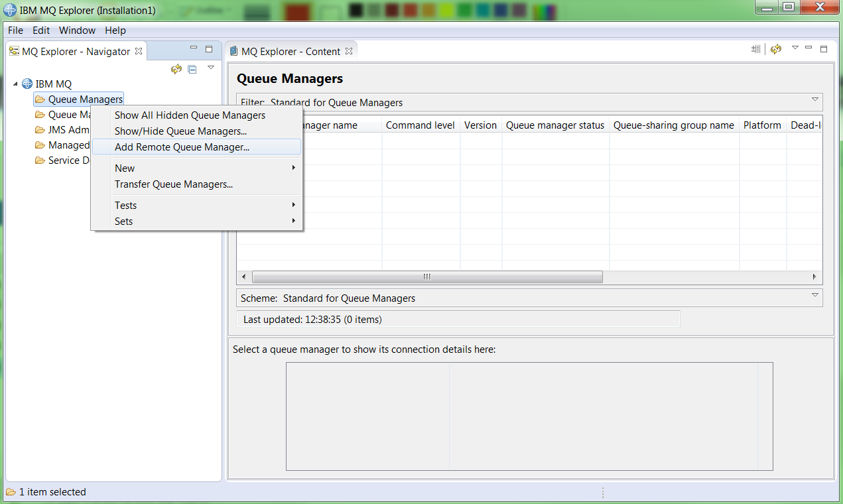Screen dimensions: 843x504
Task: Open the Filter dropdown for Standard for Queue Managers
Action: tap(814, 99)
